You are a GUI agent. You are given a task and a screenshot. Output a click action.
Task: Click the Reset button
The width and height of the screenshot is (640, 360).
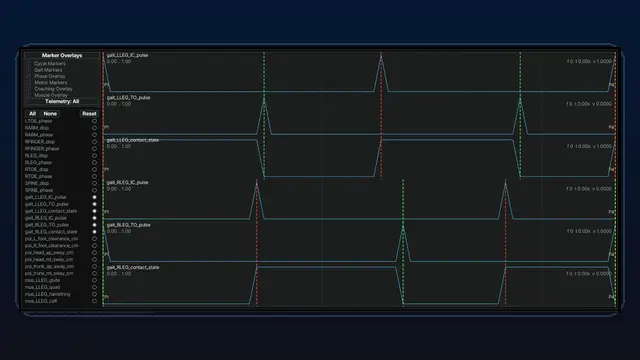(x=89, y=113)
